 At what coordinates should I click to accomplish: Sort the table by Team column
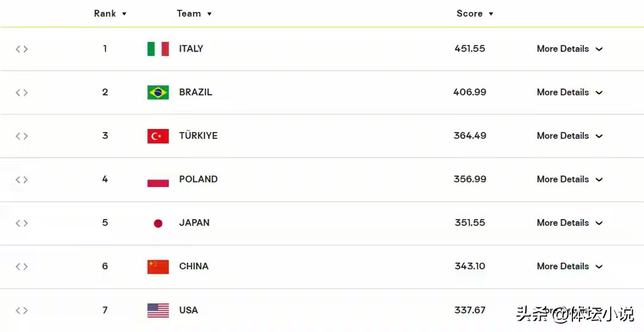click(194, 14)
